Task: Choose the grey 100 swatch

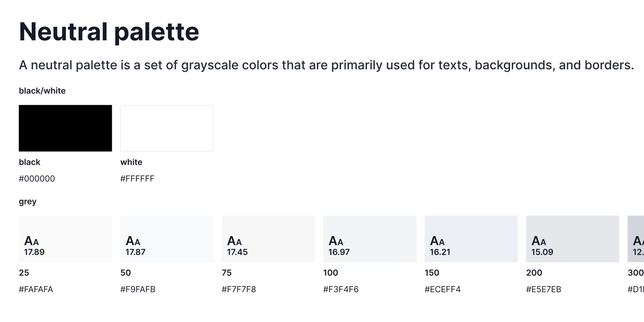Action: point(370,239)
